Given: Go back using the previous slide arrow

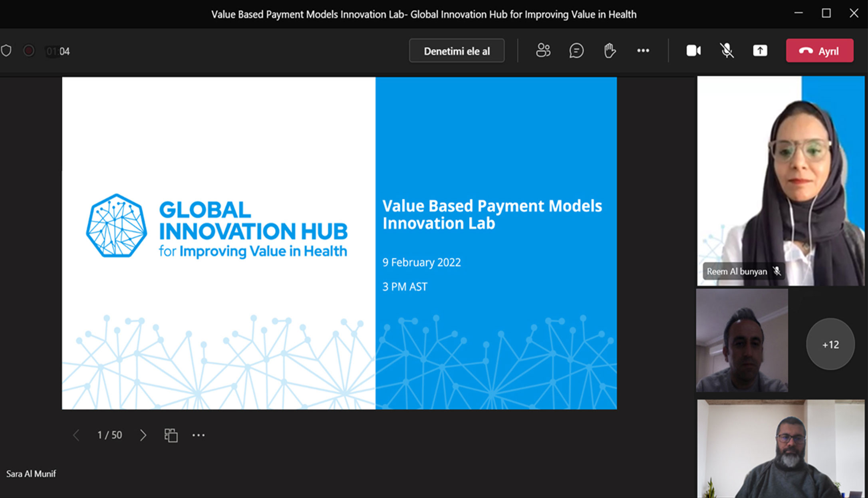Looking at the screenshot, I should click(x=76, y=435).
